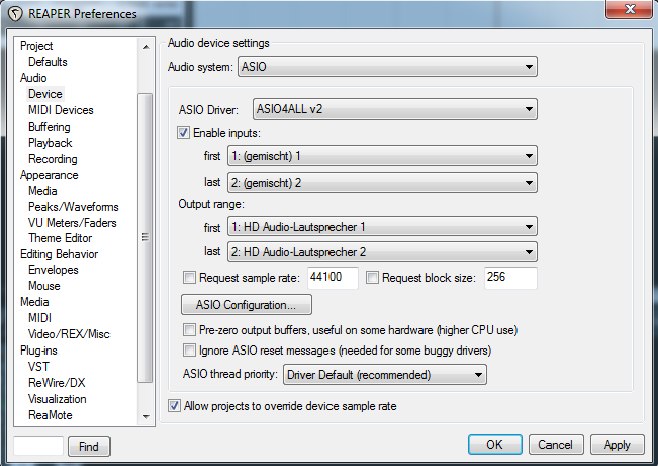658x466 pixels.
Task: Click the sample rate field showing 44100
Action: point(333,278)
